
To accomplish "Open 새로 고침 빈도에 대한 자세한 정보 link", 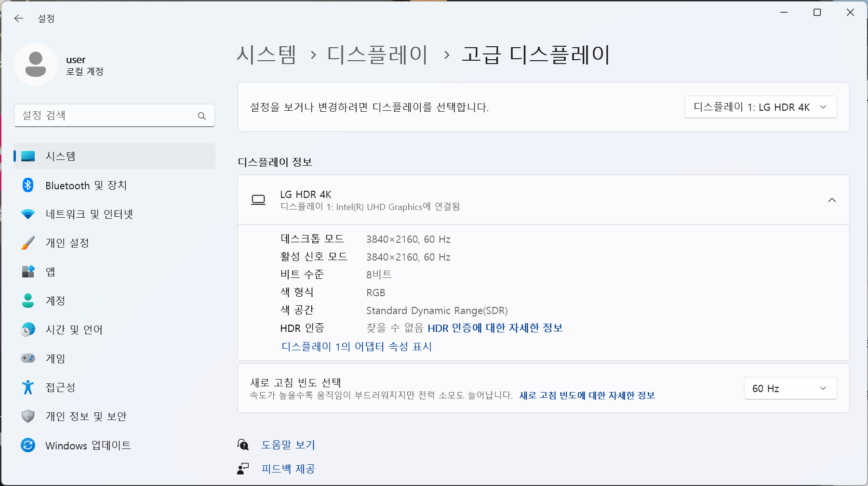I will [587, 395].
